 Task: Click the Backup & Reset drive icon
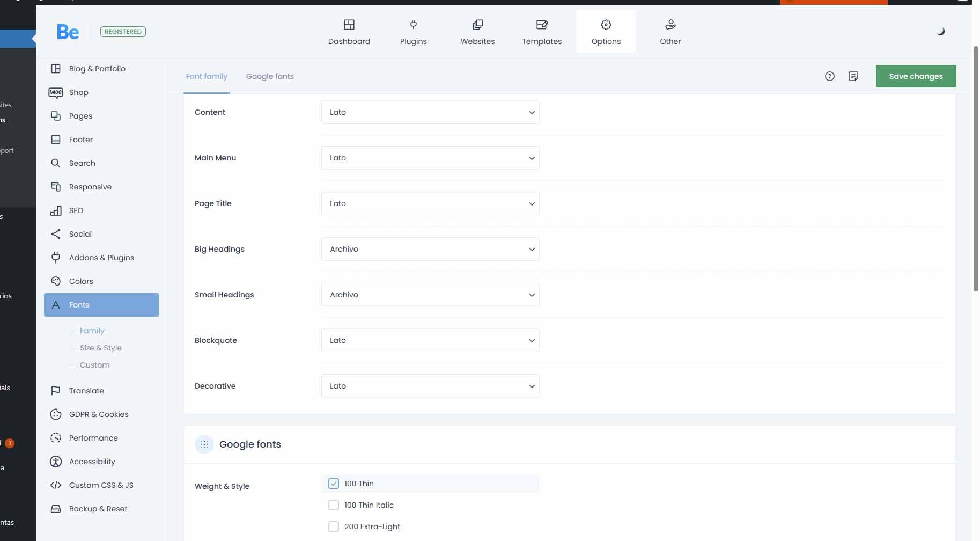click(x=56, y=509)
